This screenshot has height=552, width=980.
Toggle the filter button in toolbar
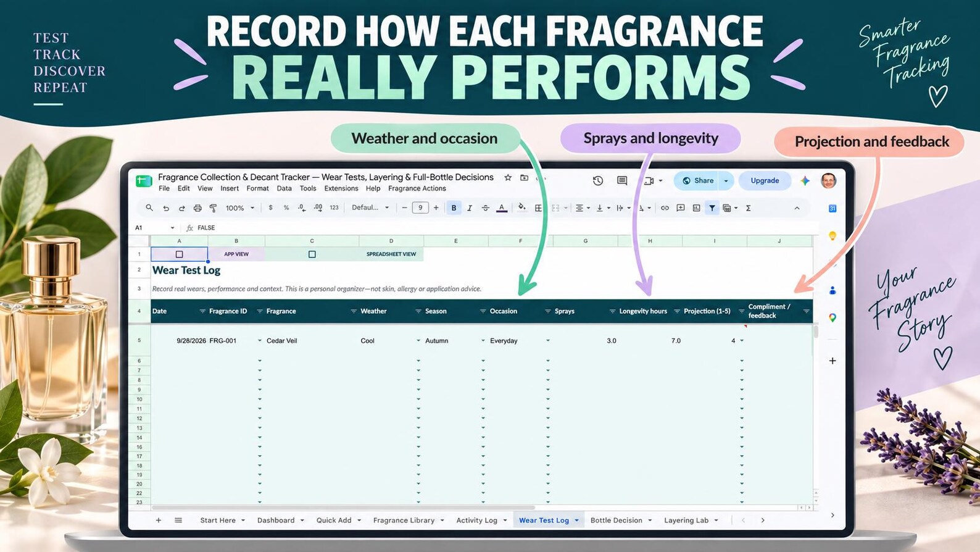712,208
